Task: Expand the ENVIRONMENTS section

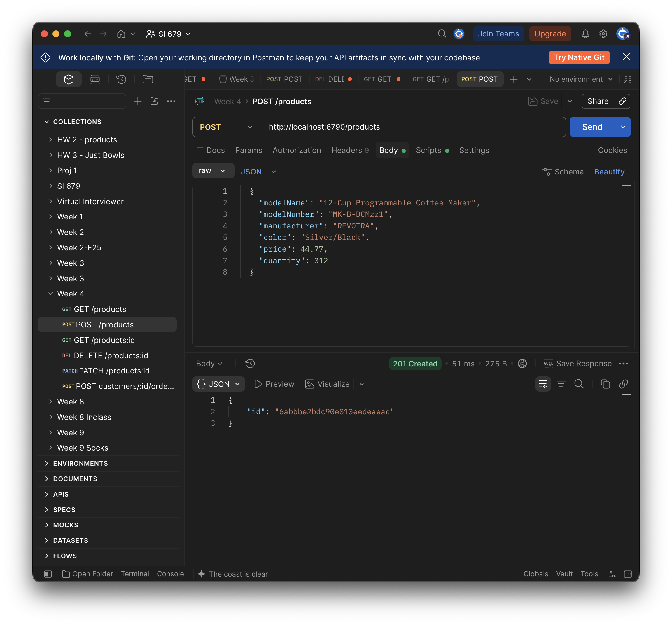Action: click(x=47, y=463)
